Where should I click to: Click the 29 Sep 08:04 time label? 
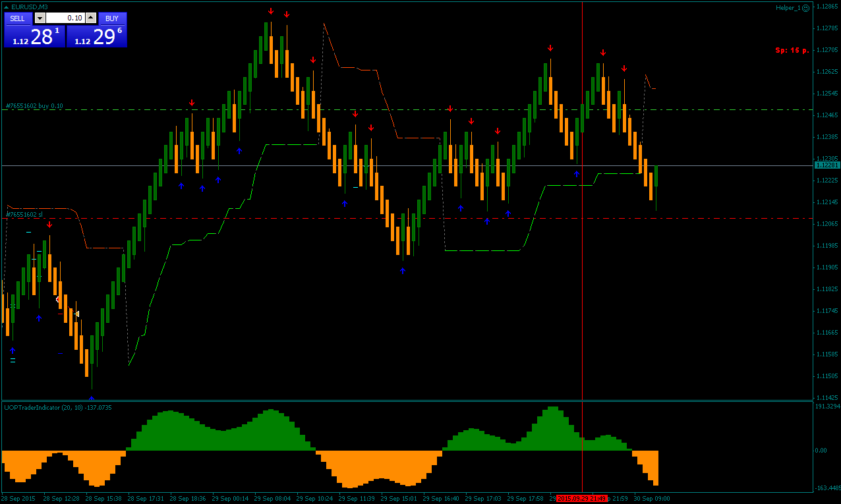point(272,499)
